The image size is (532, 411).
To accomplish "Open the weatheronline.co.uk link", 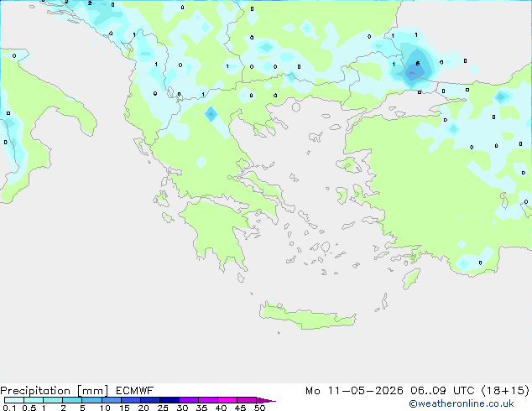I will [462, 403].
